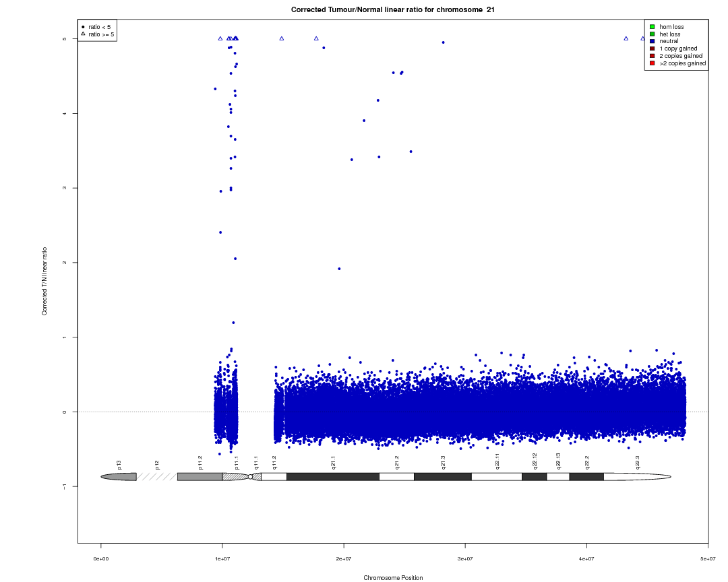728x582 pixels.
Task: Select the plot title for chromosome 21
Action: coord(393,9)
